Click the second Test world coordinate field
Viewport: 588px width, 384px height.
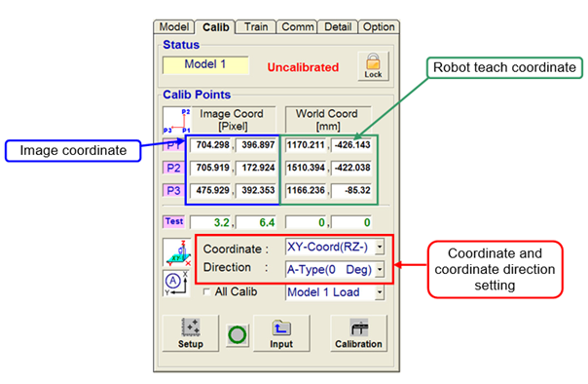351,222
